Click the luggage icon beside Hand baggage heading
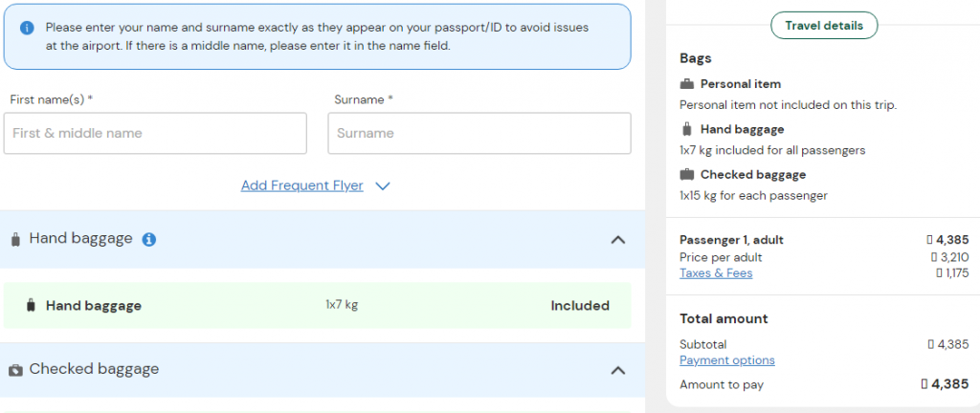Viewport: 980px width, 413px height. click(15, 239)
